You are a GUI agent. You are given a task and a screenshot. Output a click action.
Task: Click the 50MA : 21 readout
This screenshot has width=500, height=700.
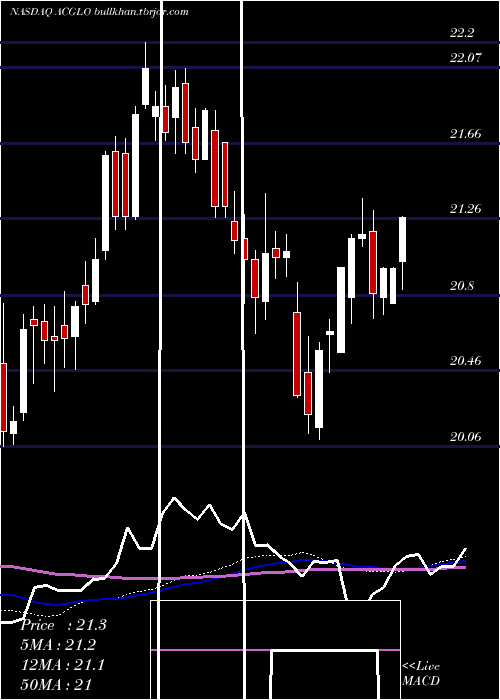(x=56, y=684)
